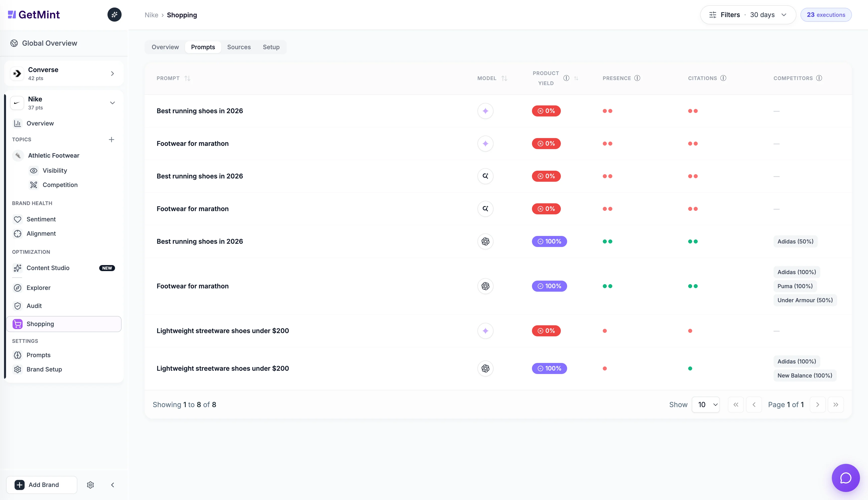868x500 pixels.
Task: Open Content Studio
Action: coord(48,268)
